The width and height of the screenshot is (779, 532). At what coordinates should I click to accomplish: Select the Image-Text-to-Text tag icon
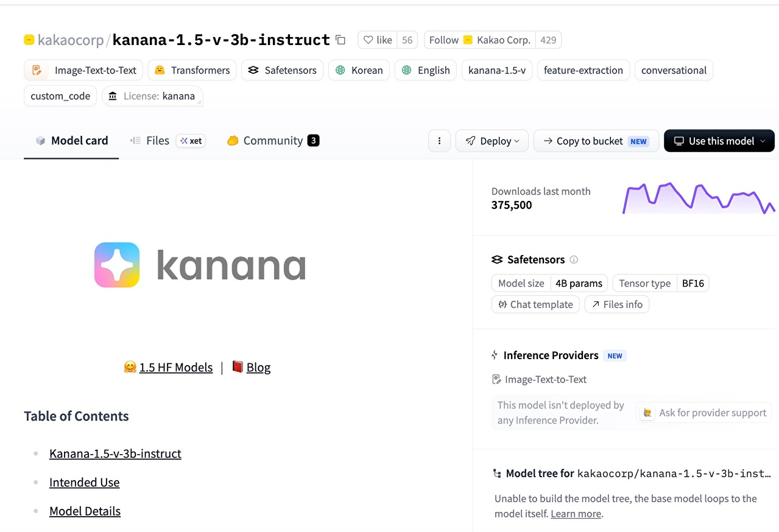(37, 70)
